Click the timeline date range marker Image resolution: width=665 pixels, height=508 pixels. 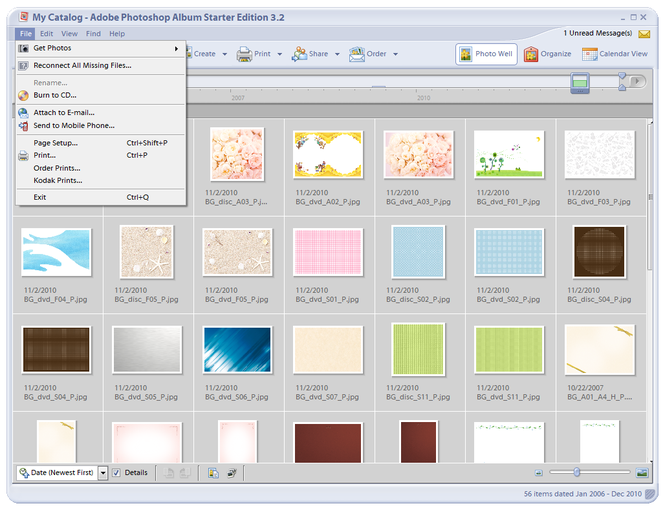click(x=580, y=83)
